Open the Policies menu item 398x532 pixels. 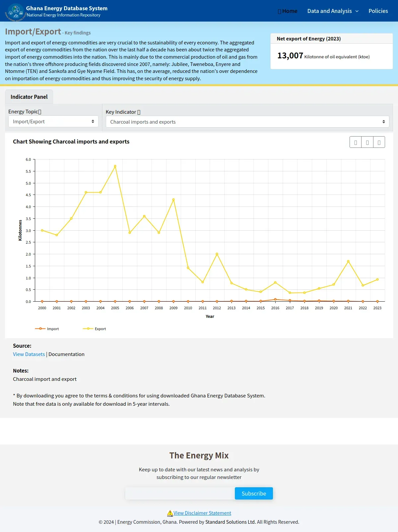click(x=378, y=11)
